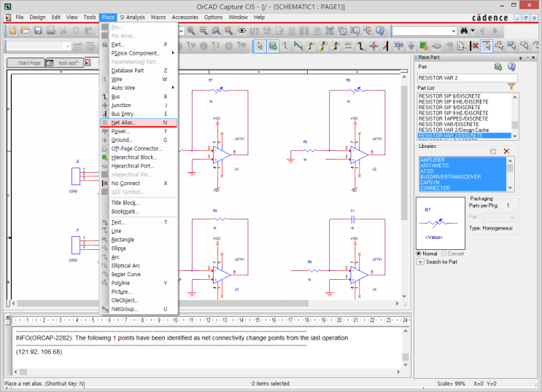Click the Zoom All icon
The height and width of the screenshot is (392, 542).
tap(228, 31)
